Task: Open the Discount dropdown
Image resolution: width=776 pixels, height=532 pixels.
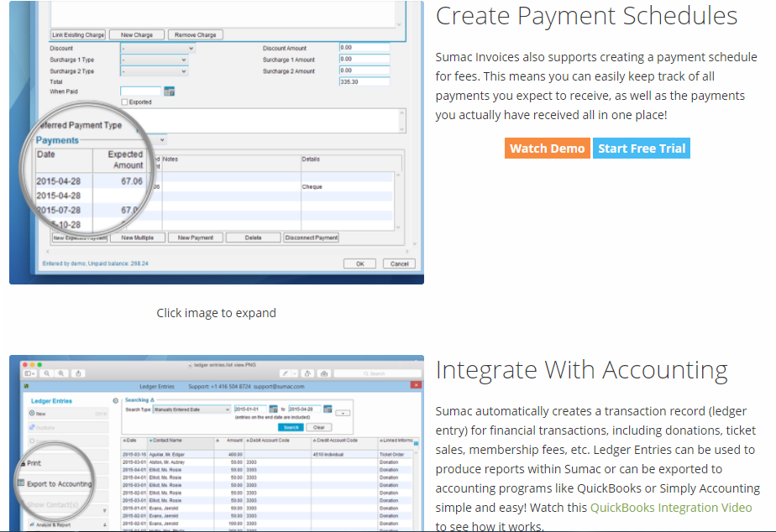Action: [x=157, y=49]
